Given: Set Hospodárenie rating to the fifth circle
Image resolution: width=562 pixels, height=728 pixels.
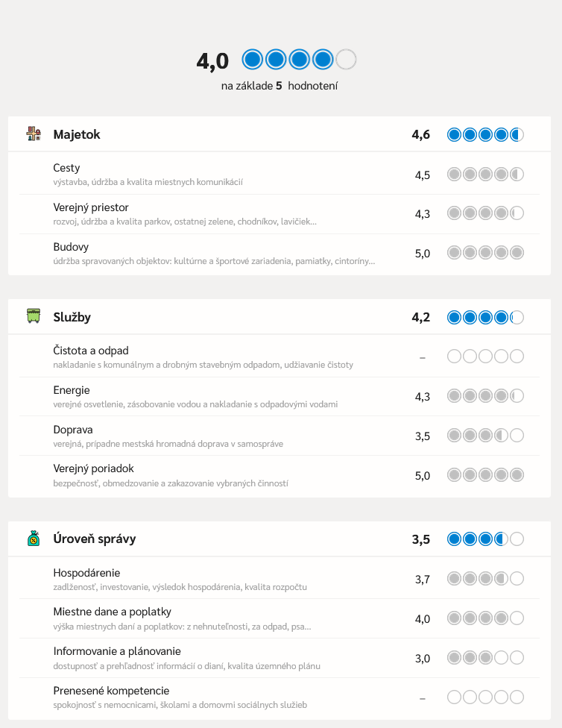Looking at the screenshot, I should coord(517,579).
